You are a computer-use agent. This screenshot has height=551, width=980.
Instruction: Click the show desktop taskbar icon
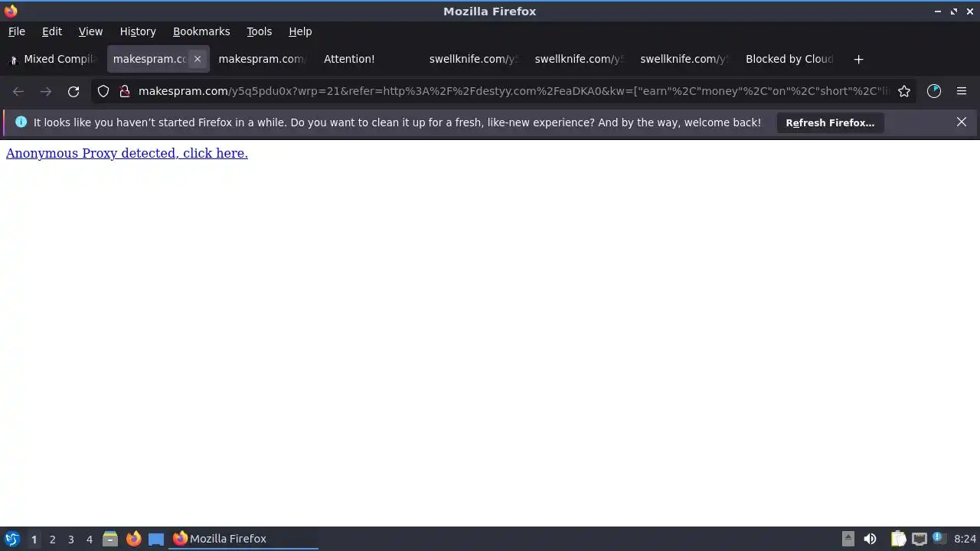click(156, 539)
